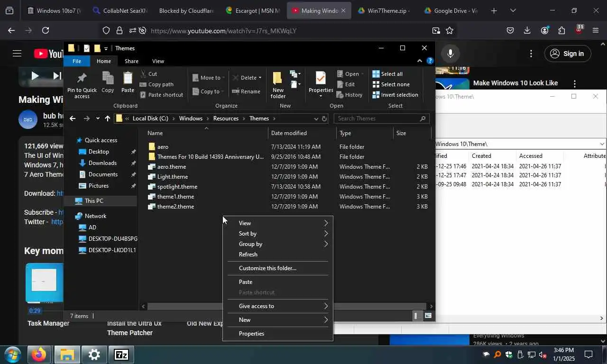Click Select all in ribbon
The width and height of the screenshot is (607, 364).
tap(387, 74)
